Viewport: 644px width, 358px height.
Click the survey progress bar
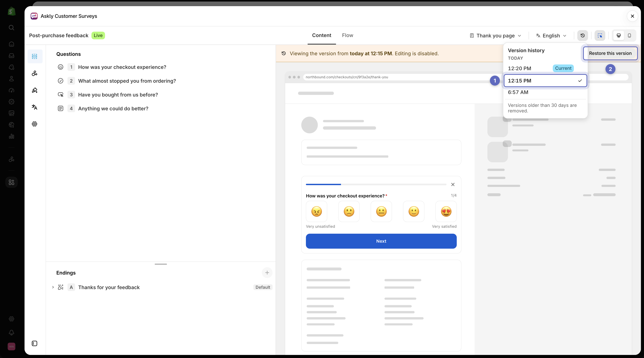click(x=376, y=185)
